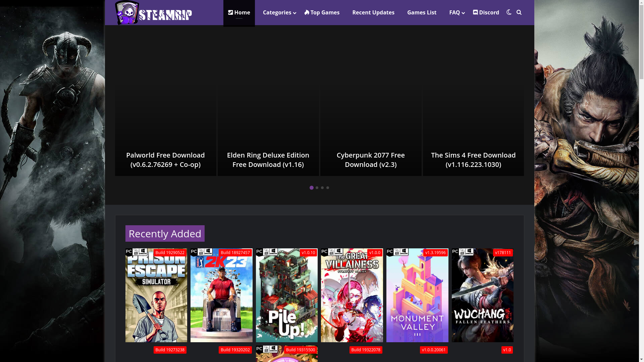Image resolution: width=644 pixels, height=362 pixels.
Task: Click the PC DVD icon on 2K23 cover
Action: pyautogui.click(x=202, y=252)
